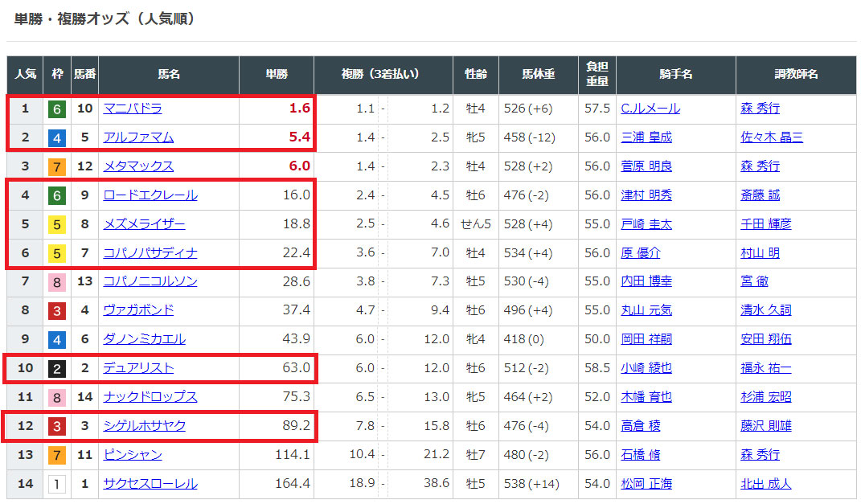The width and height of the screenshot is (861, 504).
Task: Open the コパノニコルソン horse link
Action: pyautogui.click(x=150, y=281)
